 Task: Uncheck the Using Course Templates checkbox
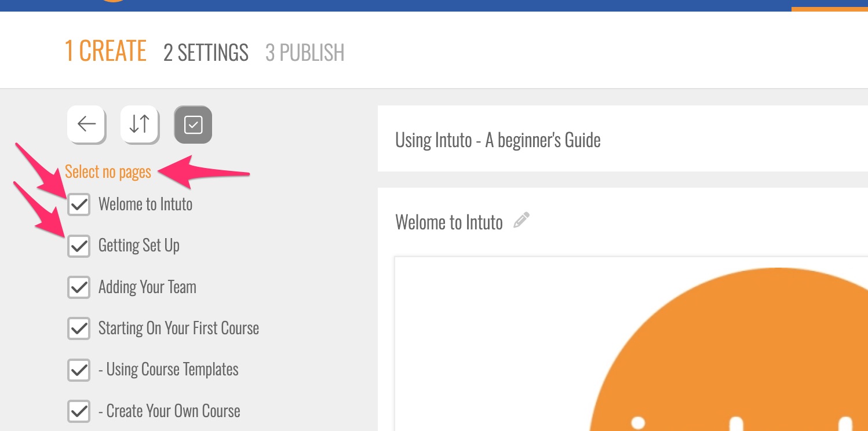pyautogui.click(x=79, y=370)
